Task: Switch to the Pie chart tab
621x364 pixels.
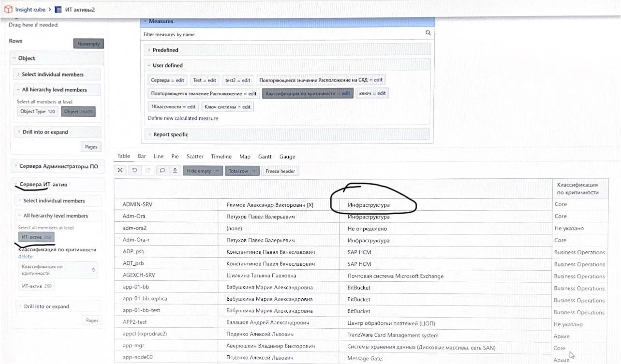Action: [x=175, y=157]
